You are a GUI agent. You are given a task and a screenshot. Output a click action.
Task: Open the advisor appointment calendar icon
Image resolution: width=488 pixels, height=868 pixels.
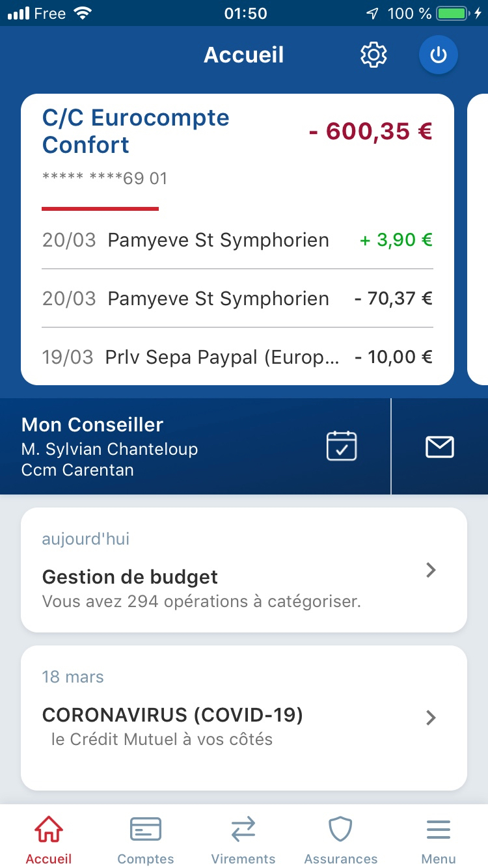[342, 446]
